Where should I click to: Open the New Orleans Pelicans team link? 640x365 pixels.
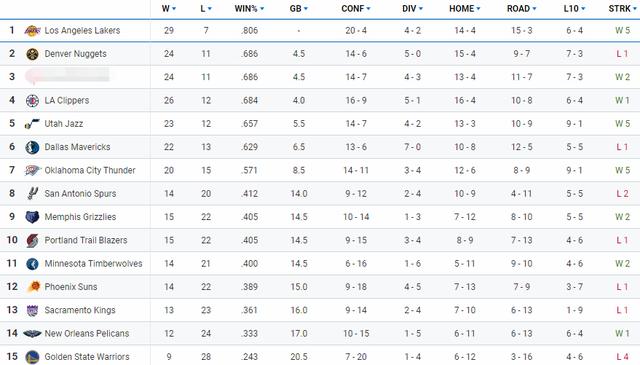coord(87,334)
